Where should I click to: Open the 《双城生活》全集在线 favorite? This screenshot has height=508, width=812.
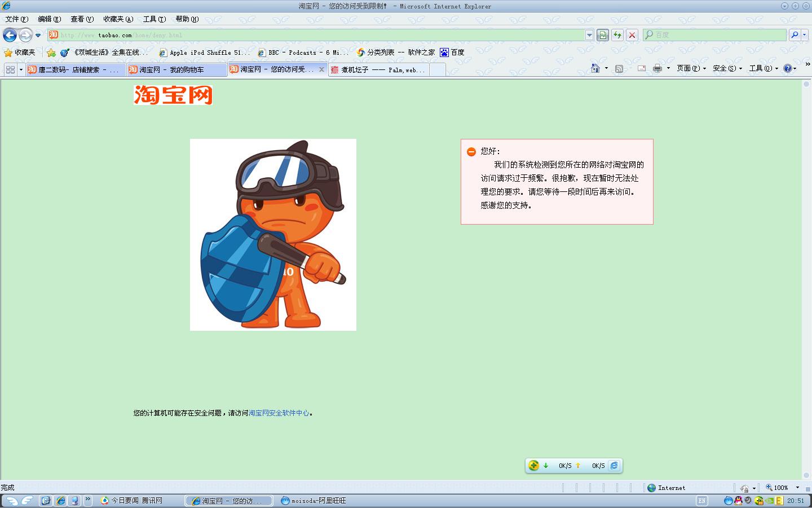click(x=105, y=52)
